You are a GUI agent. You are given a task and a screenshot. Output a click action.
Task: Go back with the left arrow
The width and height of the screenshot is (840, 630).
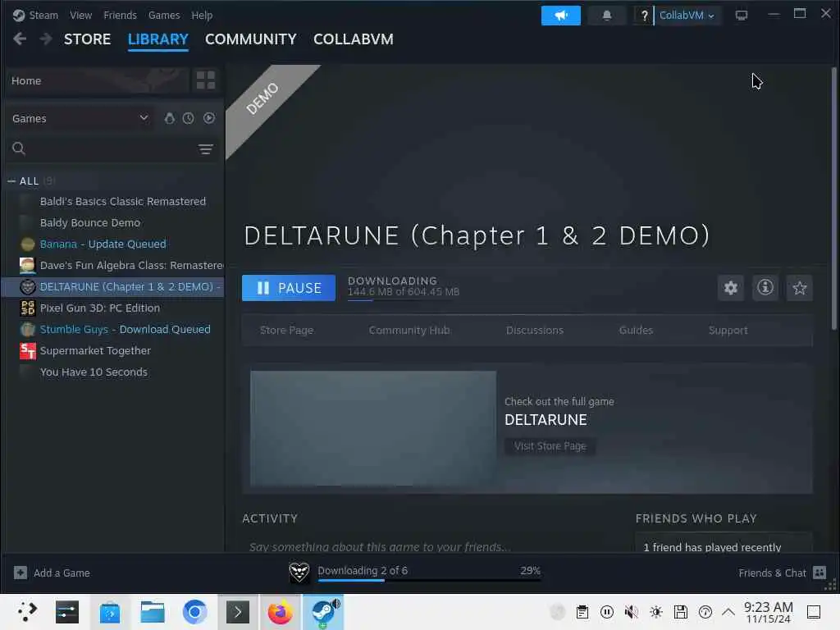(x=20, y=39)
